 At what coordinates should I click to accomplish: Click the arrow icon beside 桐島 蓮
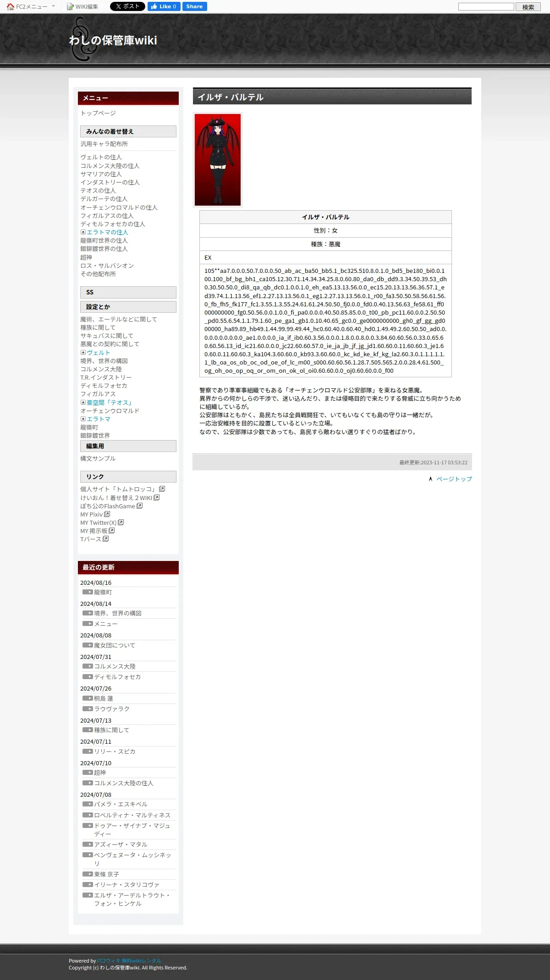point(88,698)
